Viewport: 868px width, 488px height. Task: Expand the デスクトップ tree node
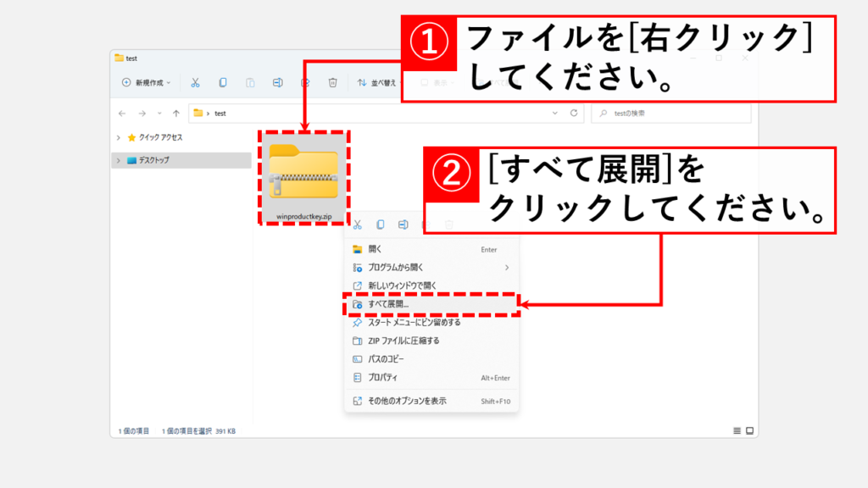click(x=118, y=160)
